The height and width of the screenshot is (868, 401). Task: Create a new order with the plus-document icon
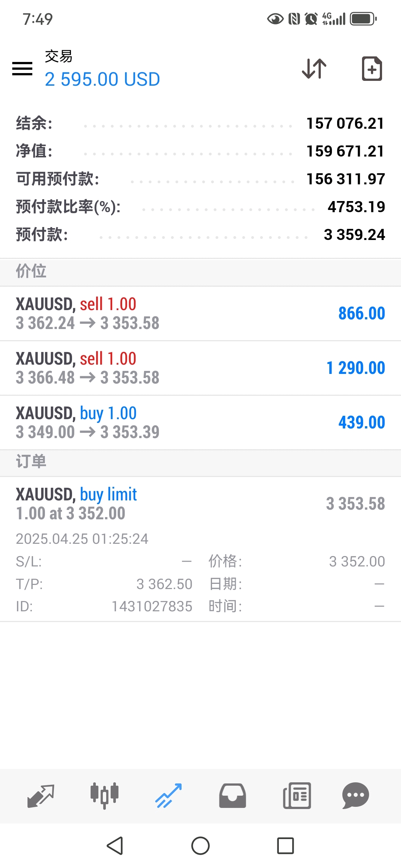click(x=372, y=69)
